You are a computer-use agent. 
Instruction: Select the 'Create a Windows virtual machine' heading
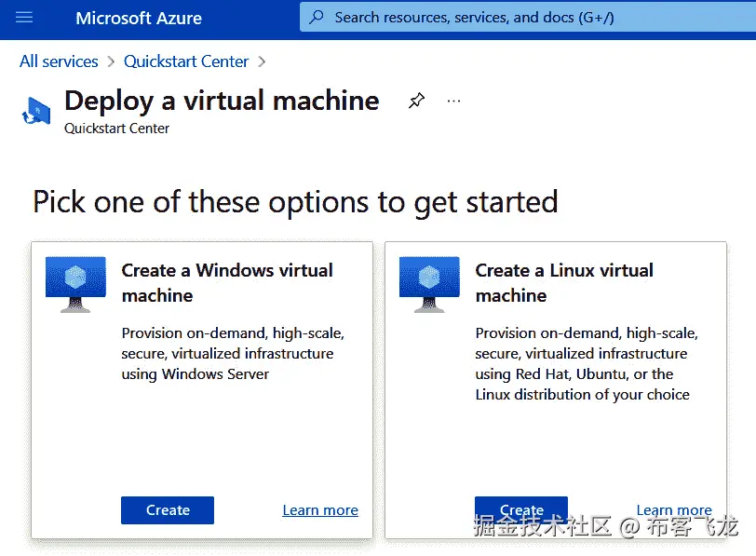227,282
